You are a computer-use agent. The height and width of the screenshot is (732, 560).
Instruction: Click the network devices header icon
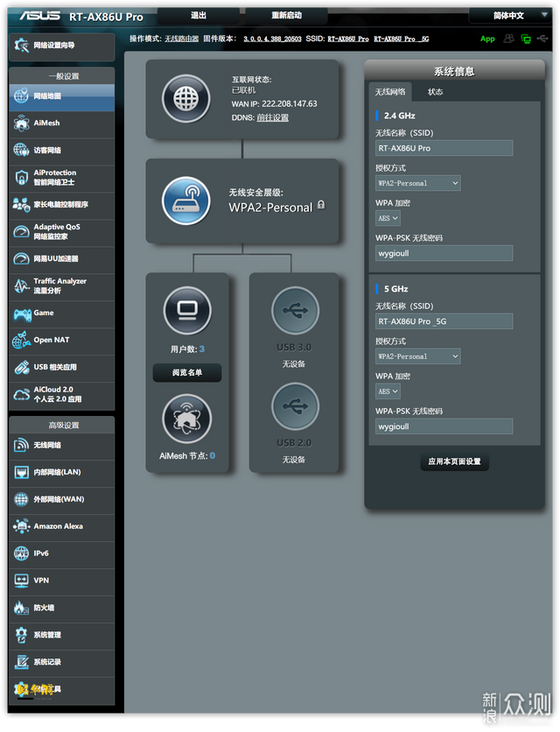tap(526, 39)
